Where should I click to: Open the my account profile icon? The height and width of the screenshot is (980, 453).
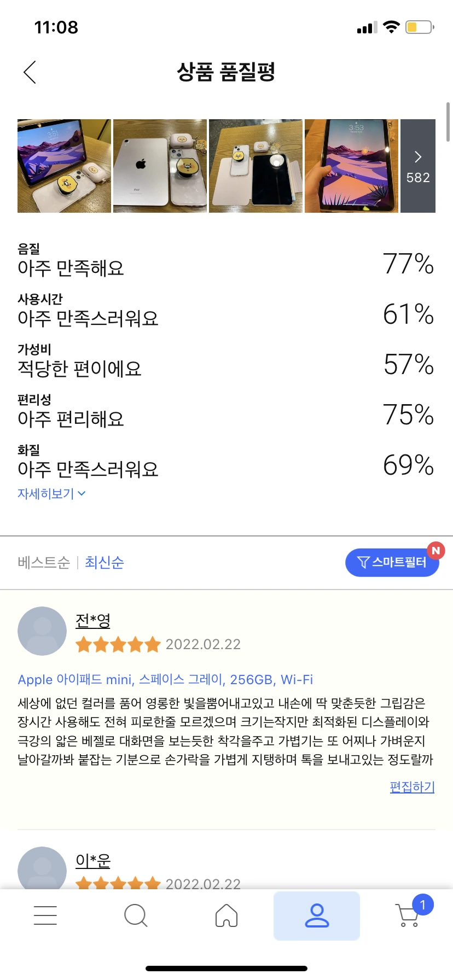[x=317, y=915]
